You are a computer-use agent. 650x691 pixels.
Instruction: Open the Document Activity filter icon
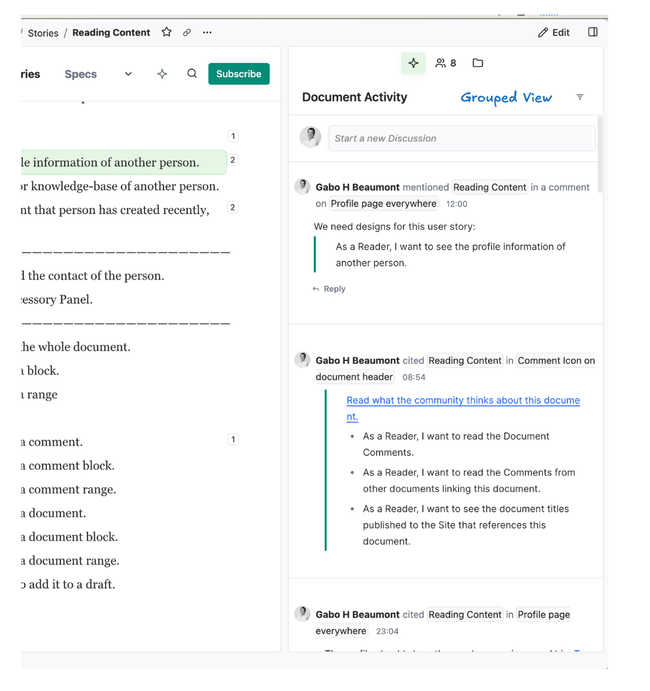click(580, 97)
